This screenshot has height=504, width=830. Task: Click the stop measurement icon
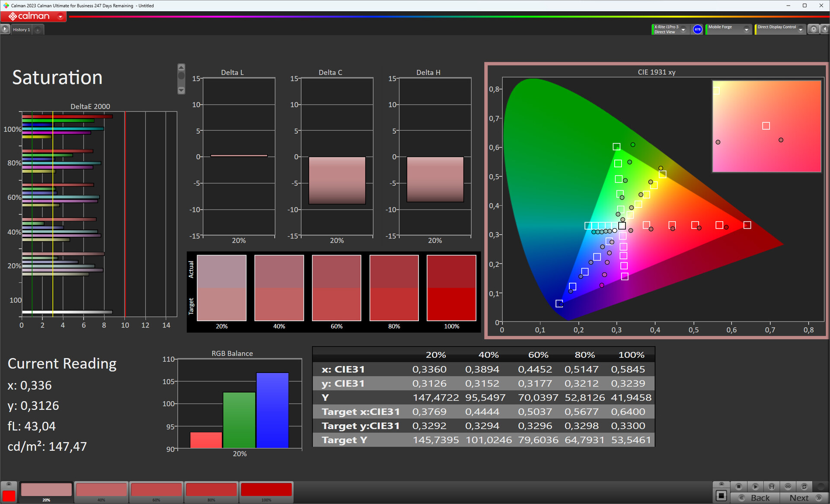coord(739,486)
